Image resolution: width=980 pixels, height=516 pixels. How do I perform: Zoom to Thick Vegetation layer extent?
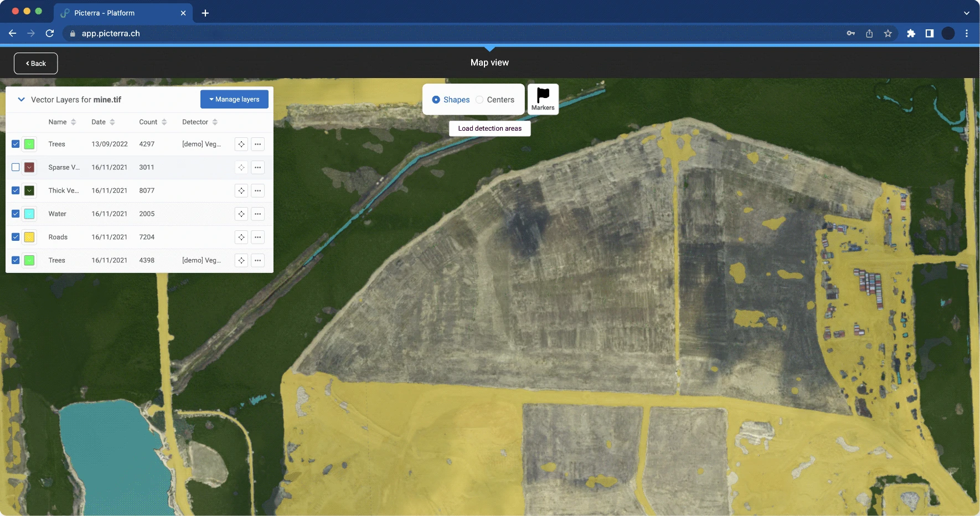tap(241, 190)
